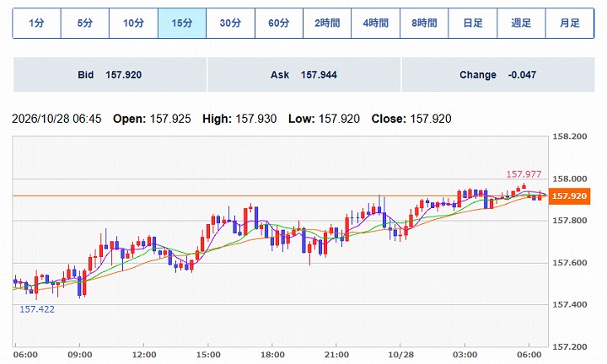Click the orange 157.920 current price tag
Viewport: 607px width, 364px height.
point(569,196)
